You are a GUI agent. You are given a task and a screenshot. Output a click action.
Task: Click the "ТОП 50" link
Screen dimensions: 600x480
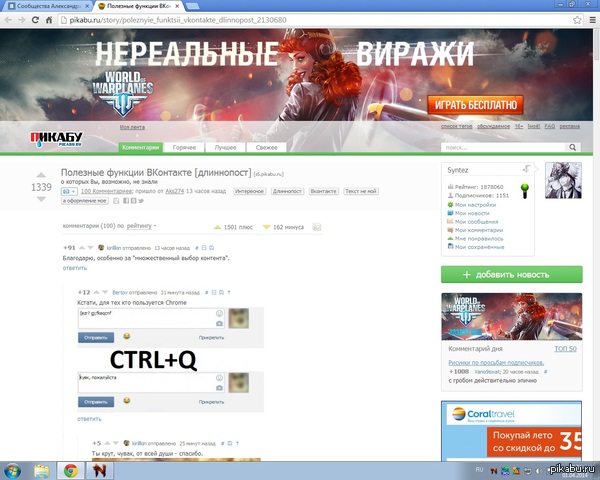coord(565,349)
